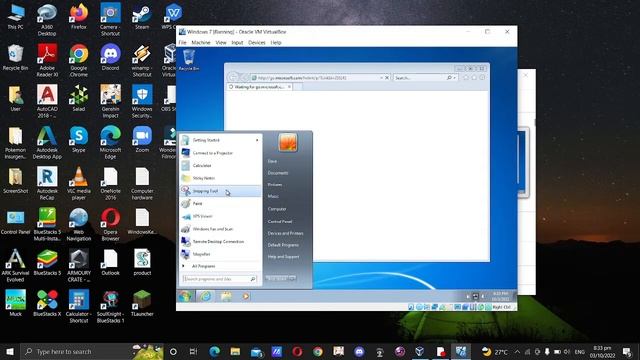Click the stop loading X in Internet Explorer
The width and height of the screenshot is (640, 360).
pyautogui.click(x=387, y=78)
